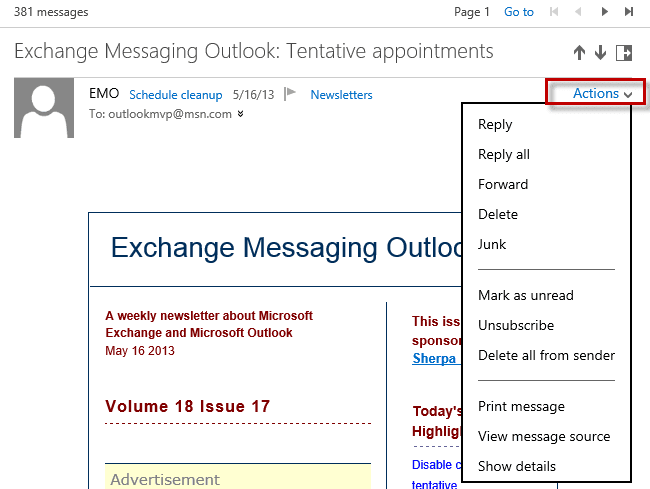Screen dimensions: 650x489
Task: Click the sender's profile picture
Action: click(x=44, y=108)
